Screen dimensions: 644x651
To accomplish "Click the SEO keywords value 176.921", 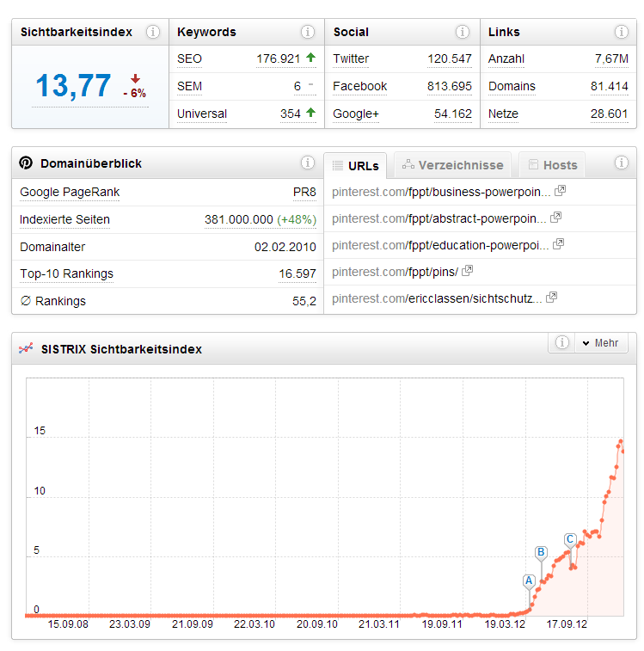I will pos(278,58).
